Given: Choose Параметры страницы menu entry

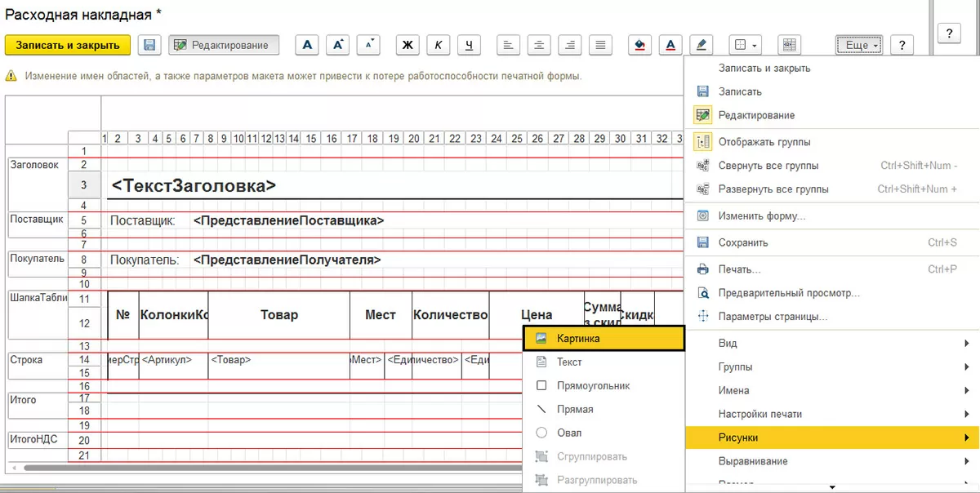Looking at the screenshot, I should click(x=773, y=317).
